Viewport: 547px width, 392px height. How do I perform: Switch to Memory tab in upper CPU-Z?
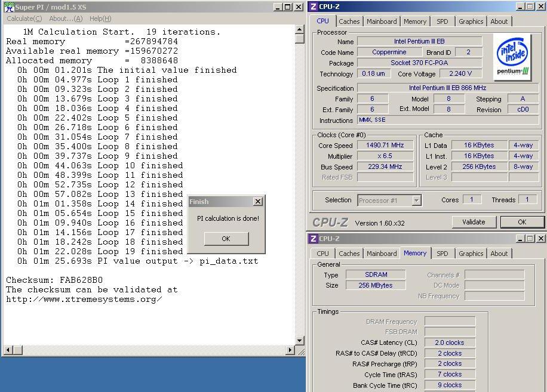coord(415,21)
